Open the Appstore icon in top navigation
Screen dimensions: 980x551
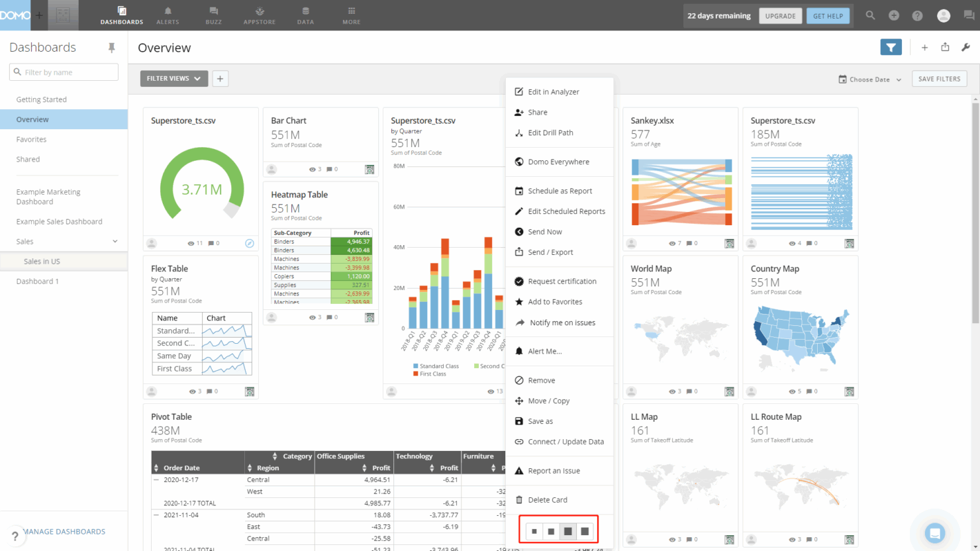click(260, 15)
